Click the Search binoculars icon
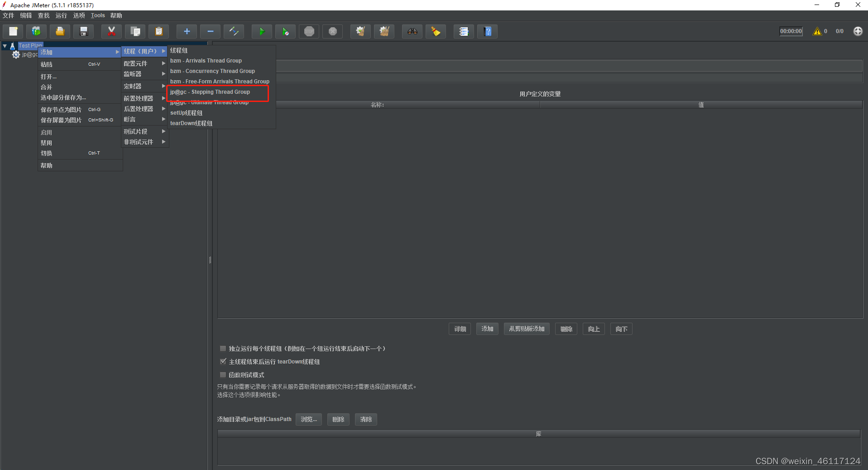The width and height of the screenshot is (868, 470). point(412,31)
